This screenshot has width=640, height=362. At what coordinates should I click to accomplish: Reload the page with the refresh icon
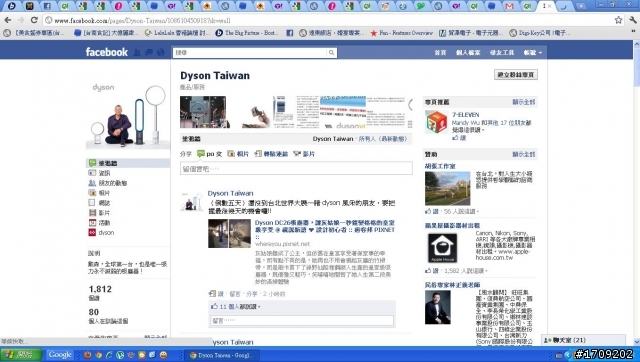tap(34, 20)
